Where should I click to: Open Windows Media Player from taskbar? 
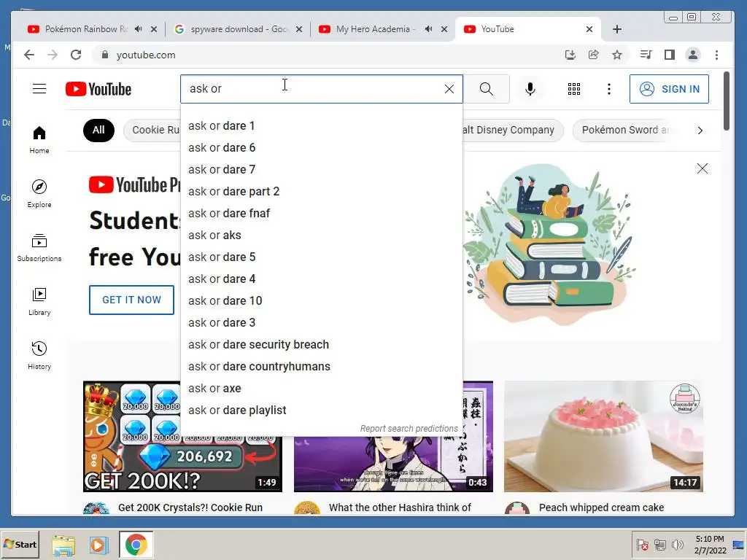[x=99, y=545]
